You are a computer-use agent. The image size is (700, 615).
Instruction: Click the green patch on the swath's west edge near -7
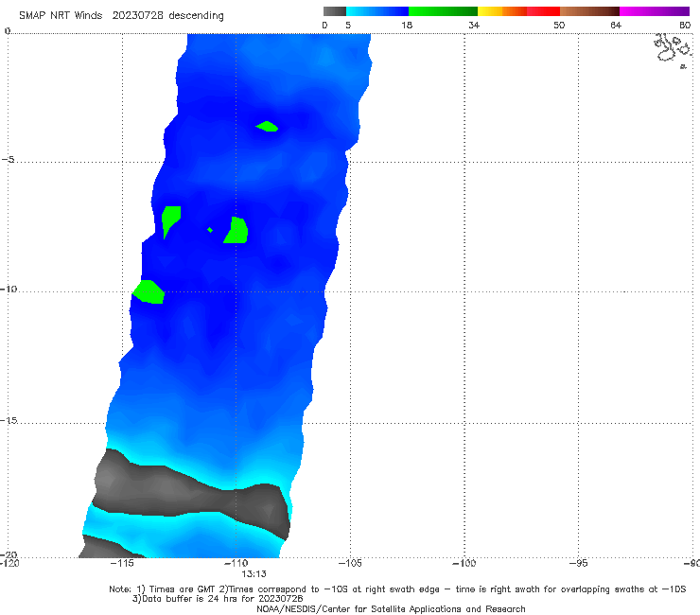170,220
